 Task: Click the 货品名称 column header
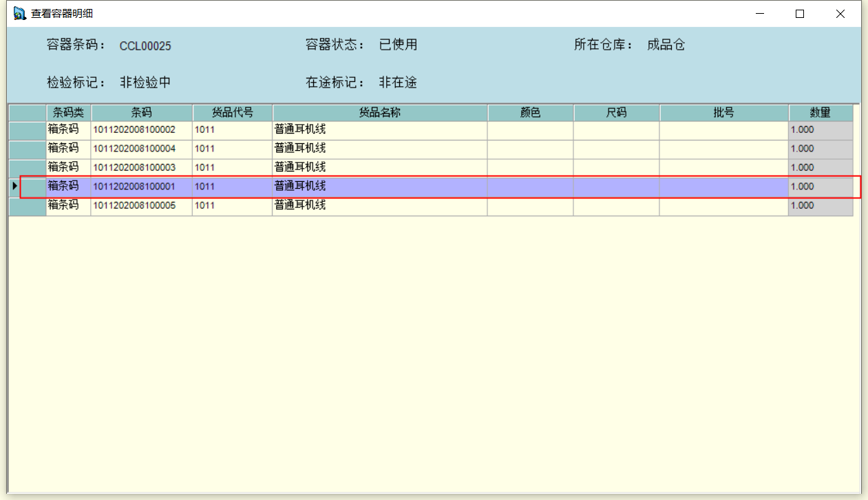pyautogui.click(x=380, y=113)
